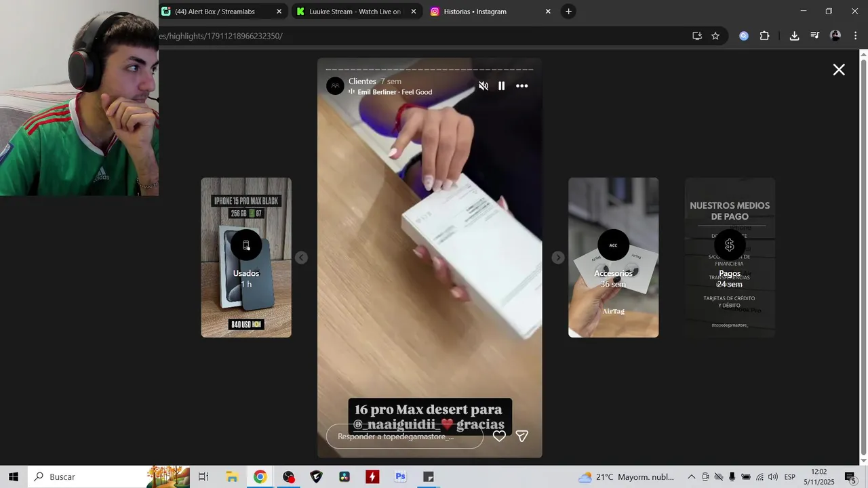Image resolution: width=868 pixels, height=488 pixels.
Task: Click the Meet Now camera tray icon
Action: [705, 476]
